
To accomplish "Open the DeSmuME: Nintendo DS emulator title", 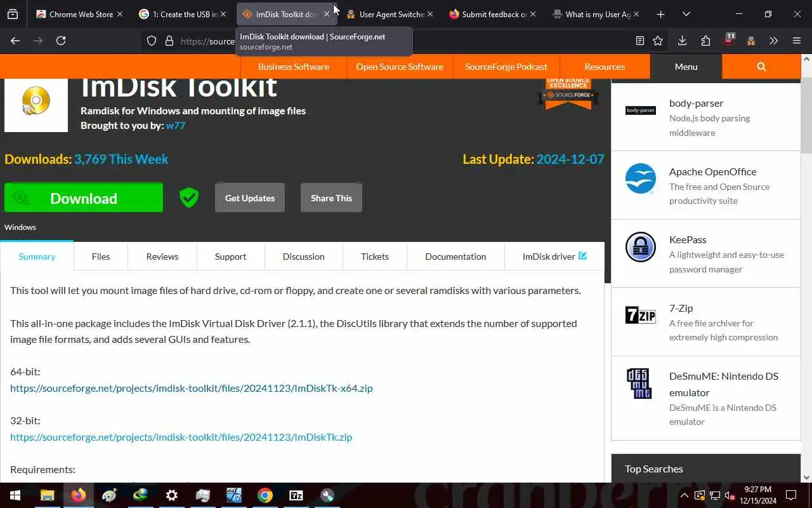I will click(x=724, y=384).
